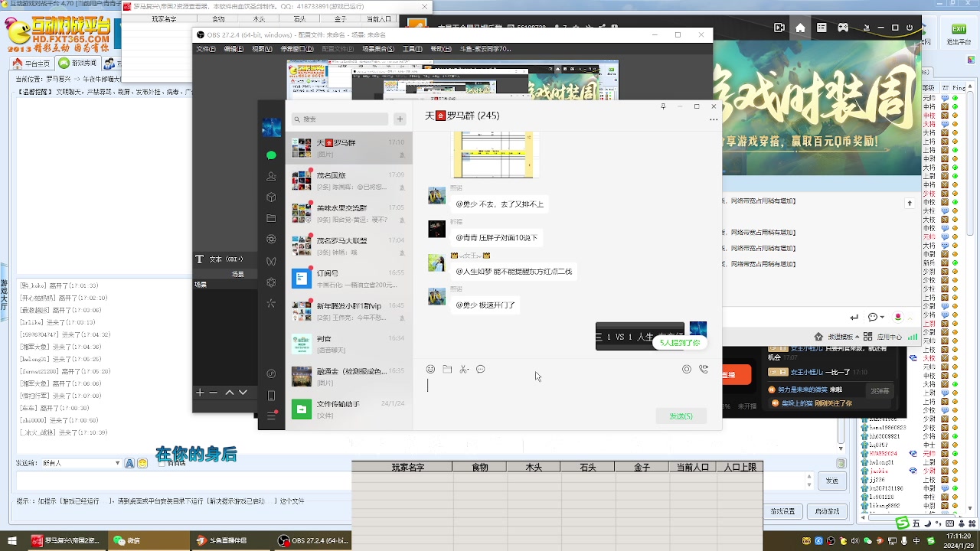
Task: Open the 订阅号 subscriptions entry
Action: [349, 278]
